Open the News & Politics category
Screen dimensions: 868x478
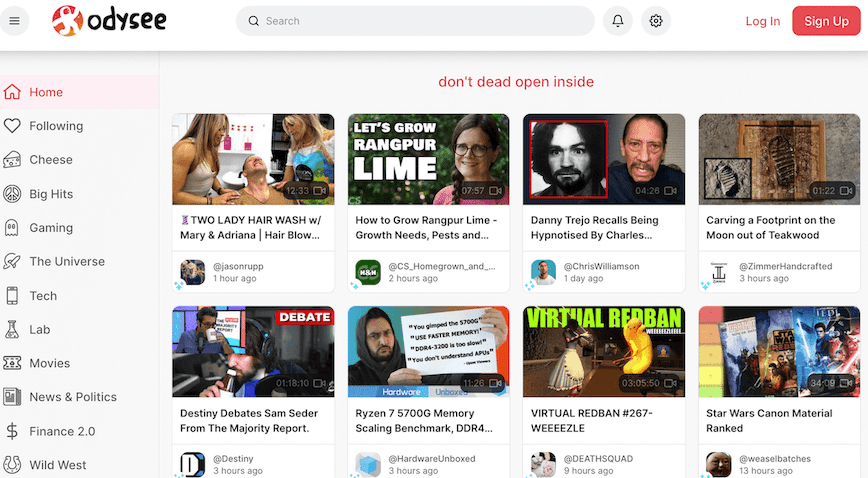[x=72, y=397]
